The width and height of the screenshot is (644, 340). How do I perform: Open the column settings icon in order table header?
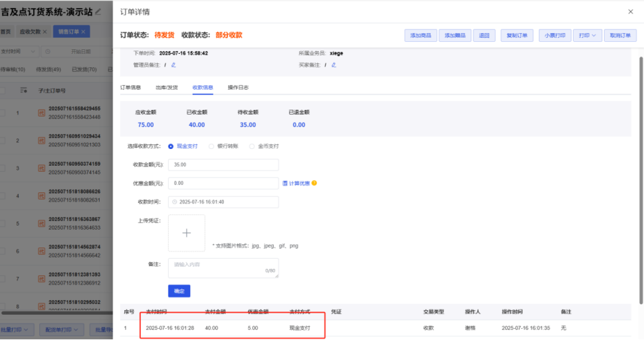[23, 90]
